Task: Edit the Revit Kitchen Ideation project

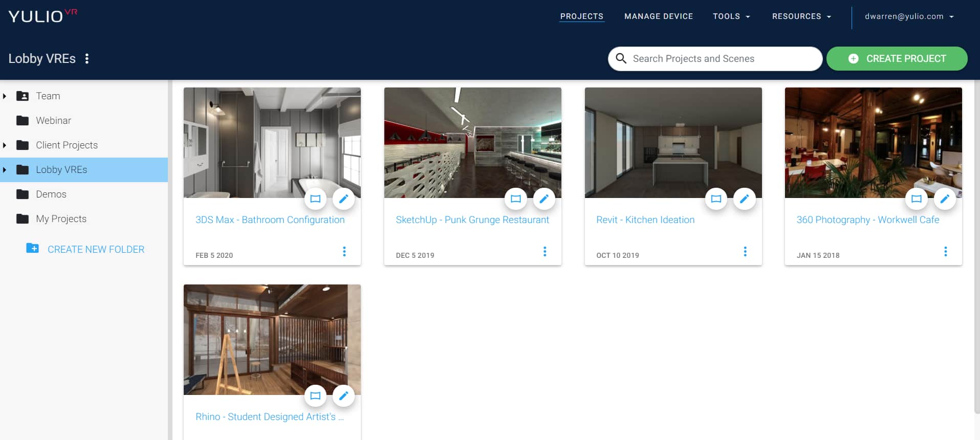Action: [x=745, y=199]
